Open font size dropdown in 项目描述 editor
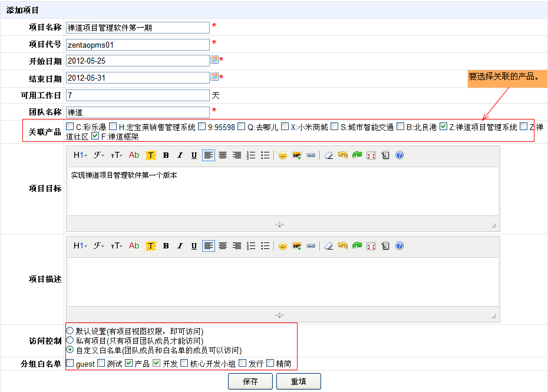The image size is (548, 392). [x=117, y=246]
